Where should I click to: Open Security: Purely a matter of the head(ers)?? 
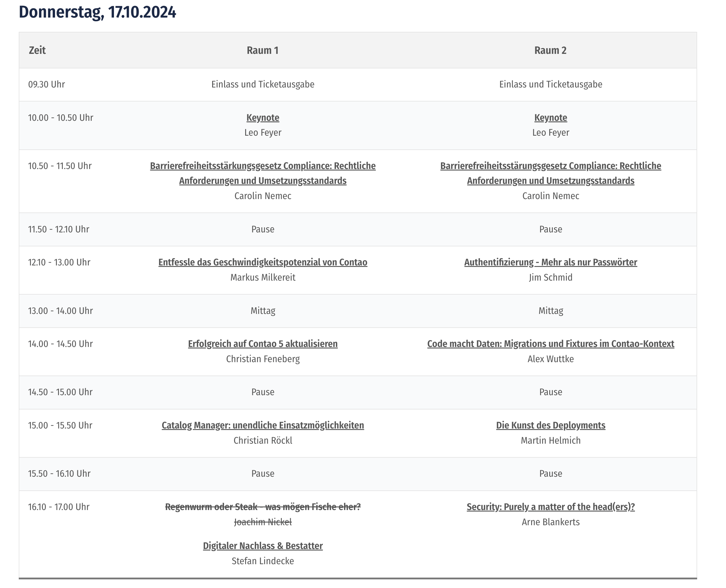point(550,507)
